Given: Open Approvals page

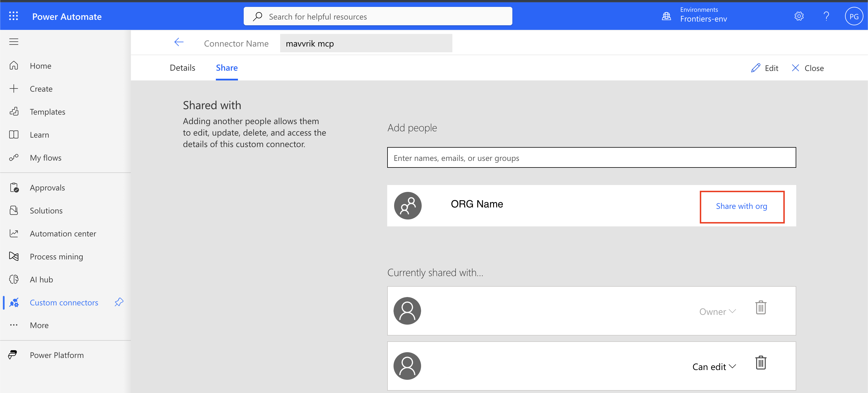Looking at the screenshot, I should click(x=47, y=188).
